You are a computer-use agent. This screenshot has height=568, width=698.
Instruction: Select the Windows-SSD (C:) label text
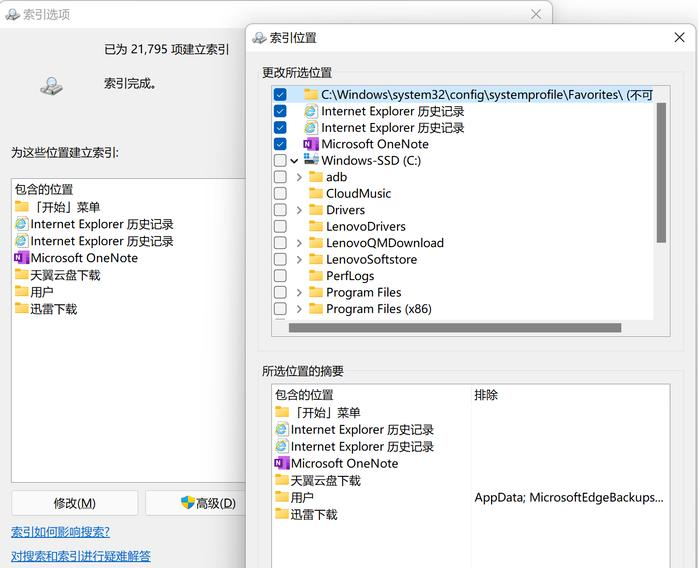click(x=371, y=160)
